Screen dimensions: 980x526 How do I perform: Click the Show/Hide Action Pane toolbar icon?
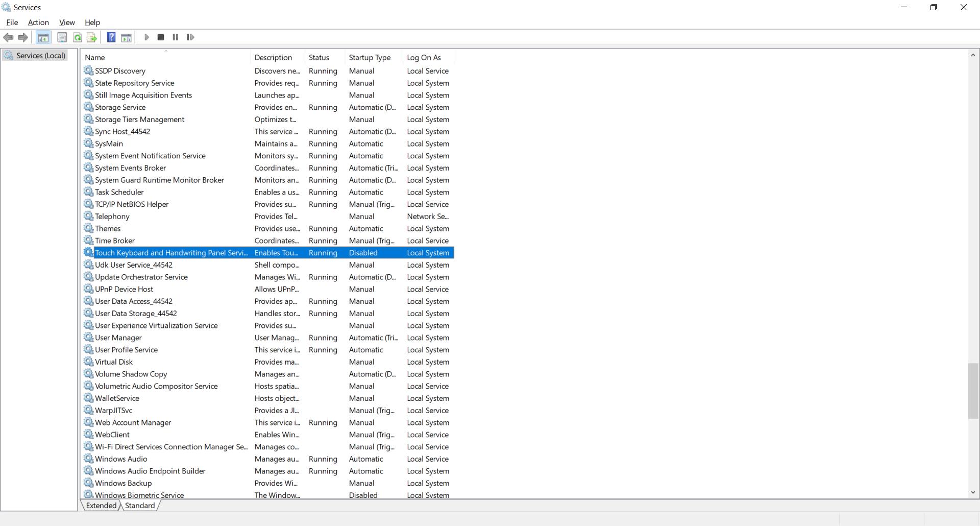coord(126,37)
